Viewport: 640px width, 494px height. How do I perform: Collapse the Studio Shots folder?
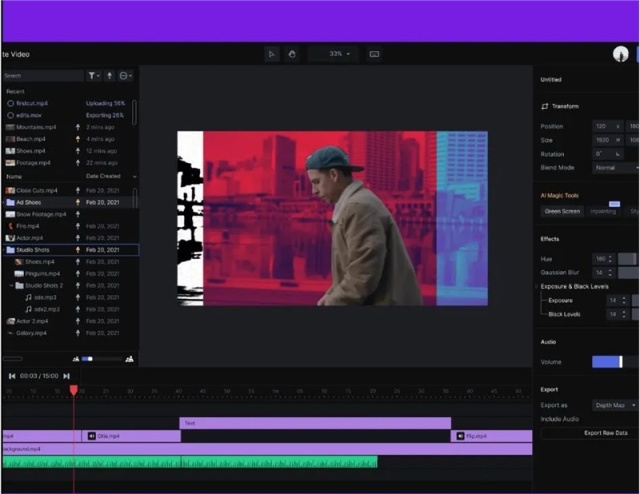tap(4, 249)
